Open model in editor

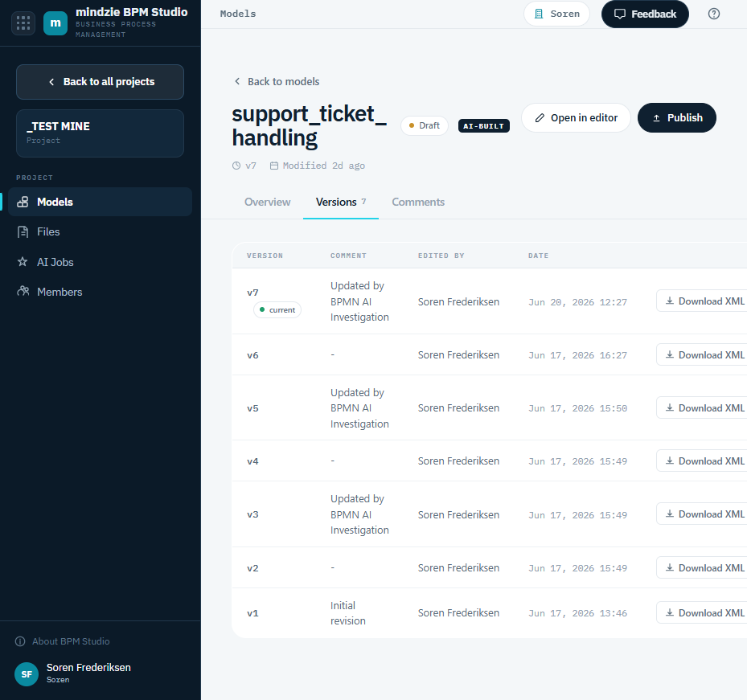pyautogui.click(x=576, y=117)
